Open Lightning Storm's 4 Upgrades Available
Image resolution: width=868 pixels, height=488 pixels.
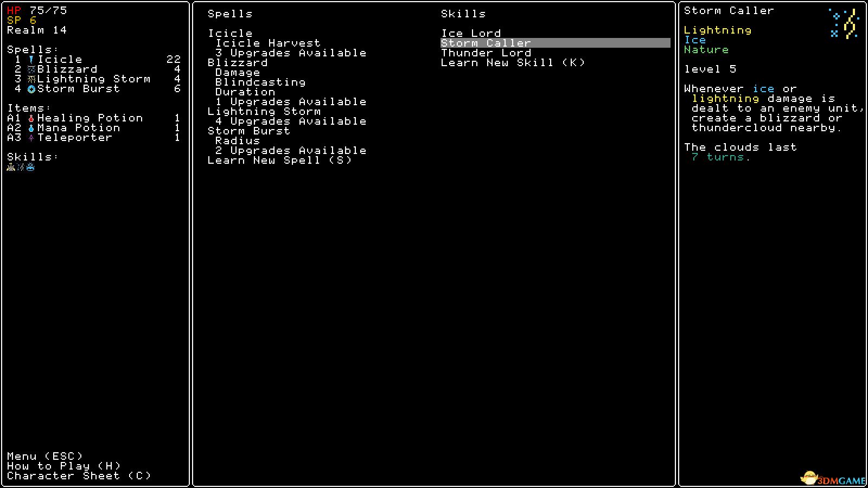(x=291, y=121)
